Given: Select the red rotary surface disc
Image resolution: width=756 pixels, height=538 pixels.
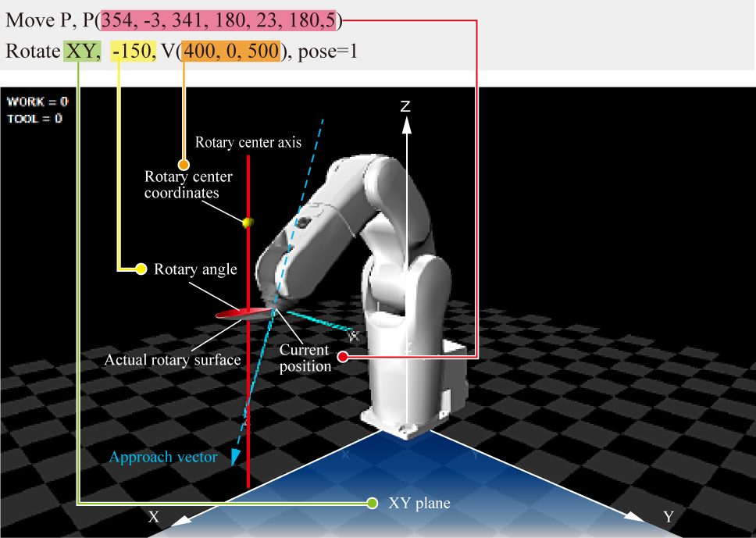Looking at the screenshot, I should pos(242,313).
